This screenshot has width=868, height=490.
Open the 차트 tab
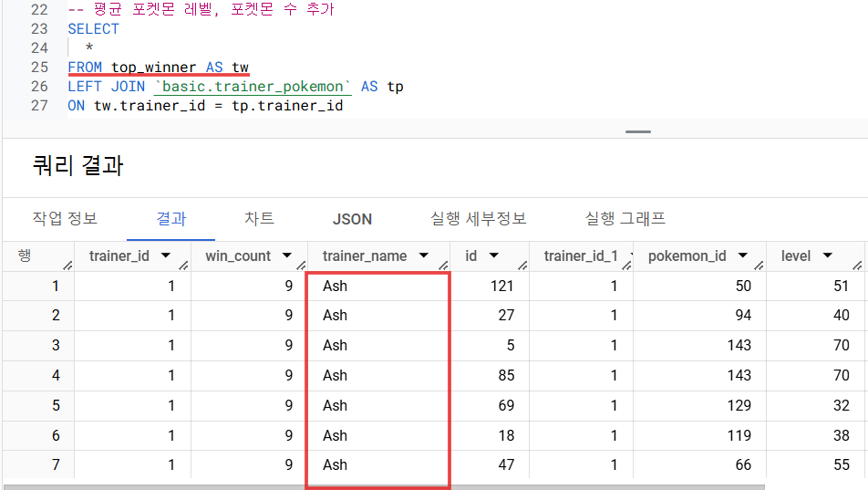point(259,218)
